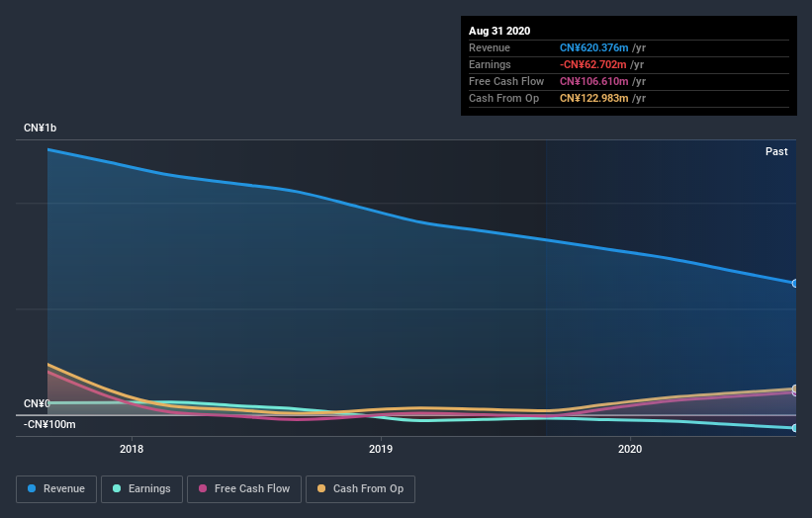Screen dimensions: 812x518
Task: Click the -CN¥62.702m earnings value
Action: coord(593,64)
